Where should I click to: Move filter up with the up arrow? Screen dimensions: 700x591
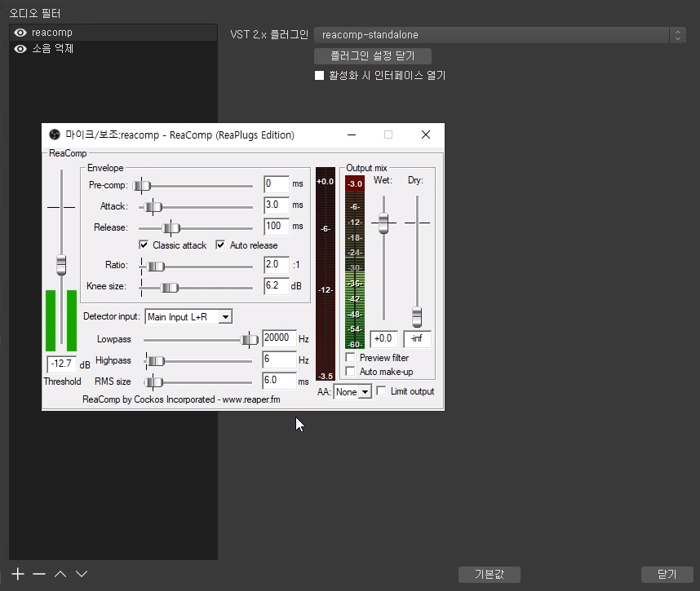pyautogui.click(x=60, y=574)
